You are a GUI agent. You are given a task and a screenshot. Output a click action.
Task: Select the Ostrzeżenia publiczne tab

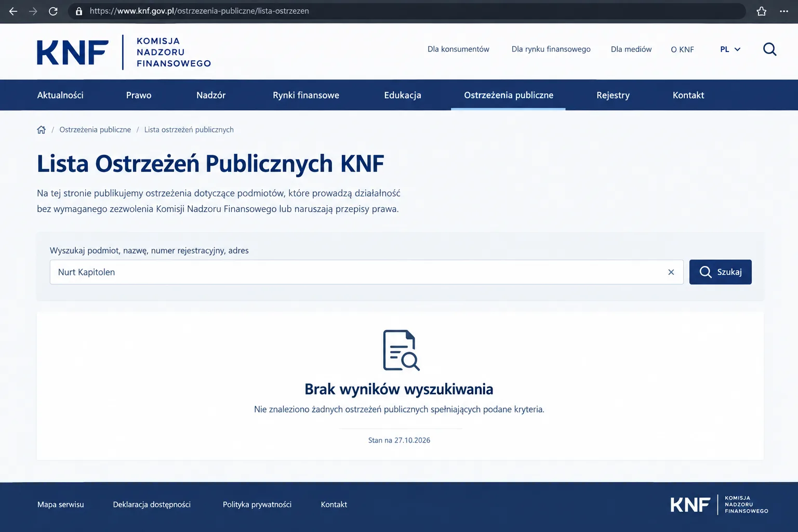pyautogui.click(x=509, y=95)
